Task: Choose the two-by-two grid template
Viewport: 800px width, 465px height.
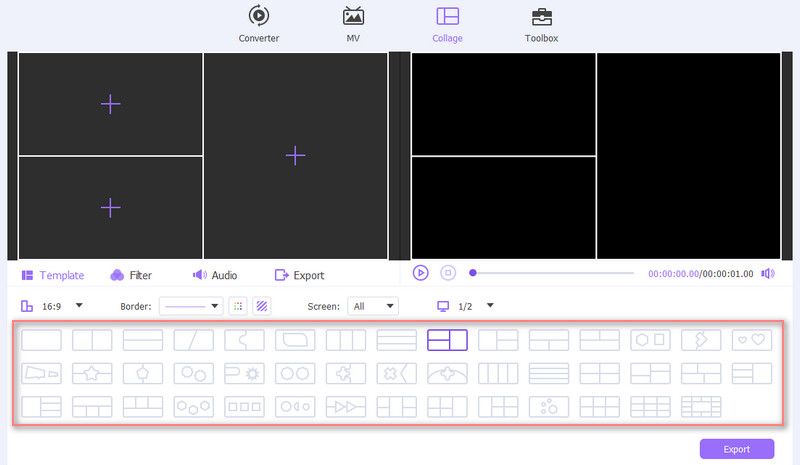Action: [599, 374]
